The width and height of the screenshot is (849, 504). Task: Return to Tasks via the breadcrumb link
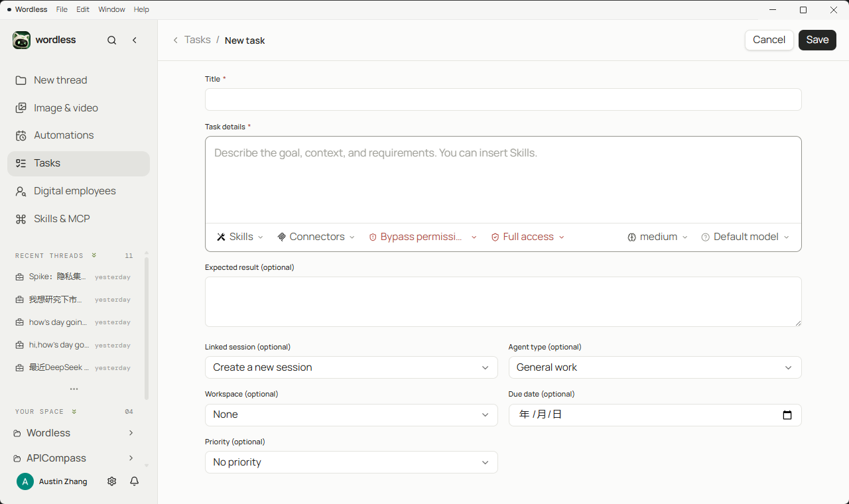[198, 40]
